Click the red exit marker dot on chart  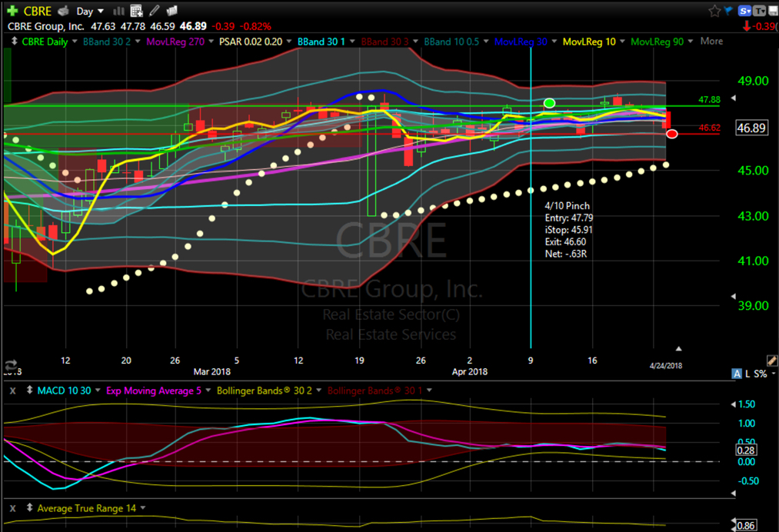tap(671, 134)
